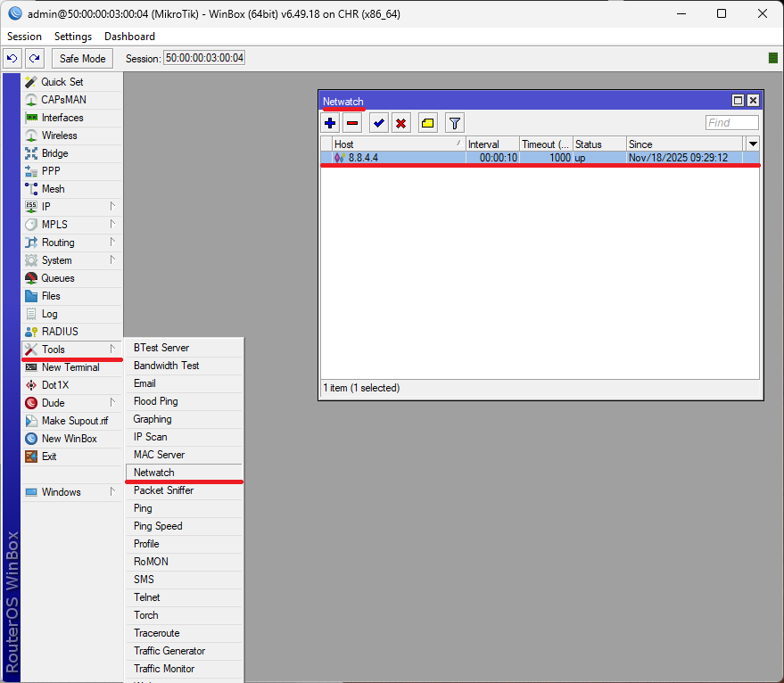The width and height of the screenshot is (784, 683).
Task: Click the blue plus Add button in Netwatch
Action: 330,123
